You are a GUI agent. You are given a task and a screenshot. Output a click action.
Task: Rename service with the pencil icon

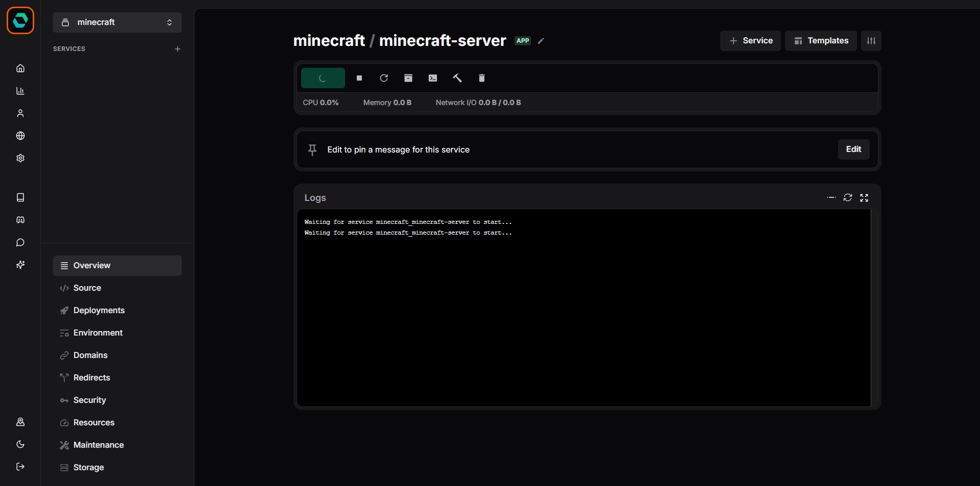(541, 41)
